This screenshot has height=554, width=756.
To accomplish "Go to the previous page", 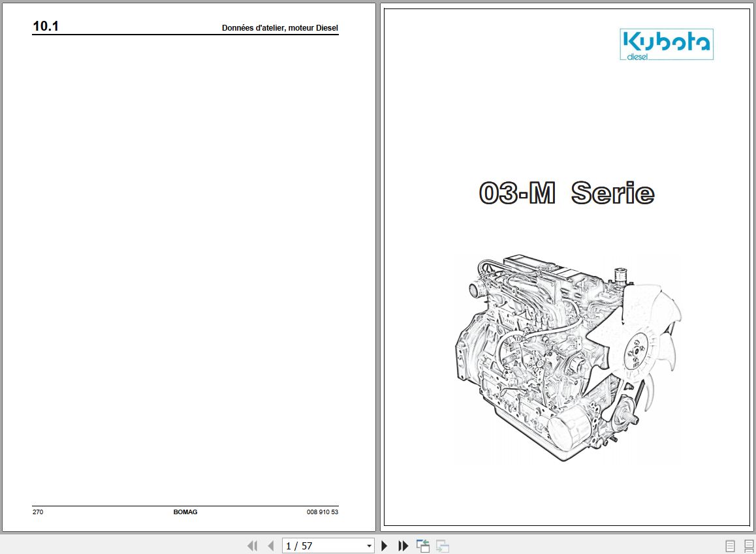I will 270,546.
